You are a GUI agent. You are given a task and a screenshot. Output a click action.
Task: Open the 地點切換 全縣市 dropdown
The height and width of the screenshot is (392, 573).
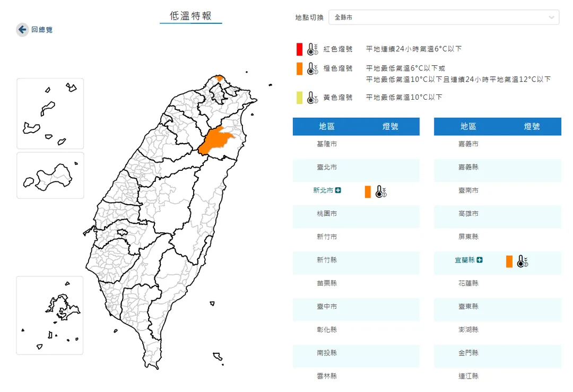[x=444, y=17]
